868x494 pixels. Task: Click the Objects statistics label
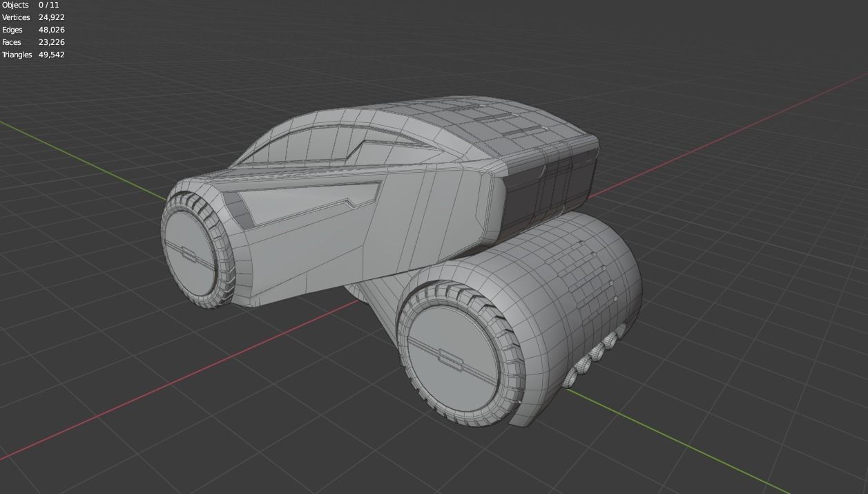pos(15,5)
